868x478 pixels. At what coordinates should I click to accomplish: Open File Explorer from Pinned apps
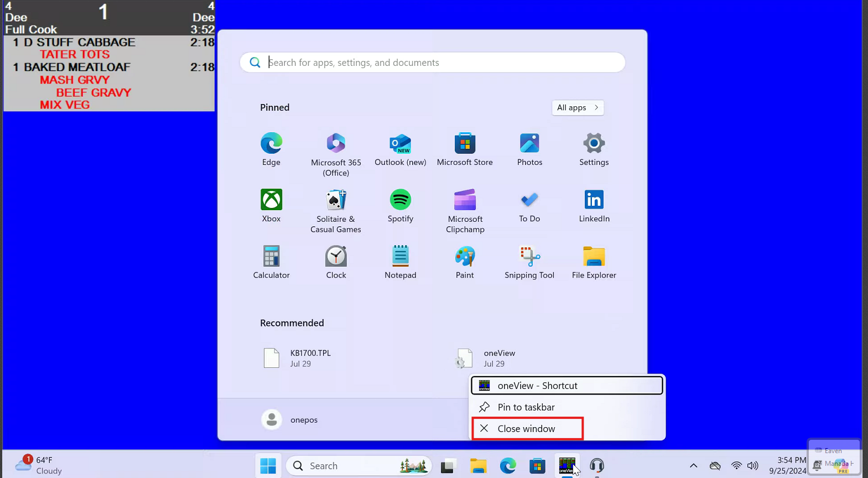(x=594, y=262)
